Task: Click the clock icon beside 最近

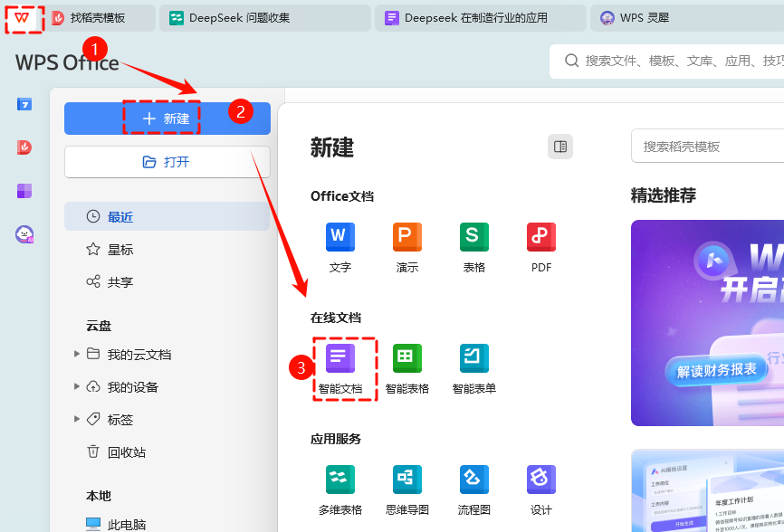Action: click(93, 216)
